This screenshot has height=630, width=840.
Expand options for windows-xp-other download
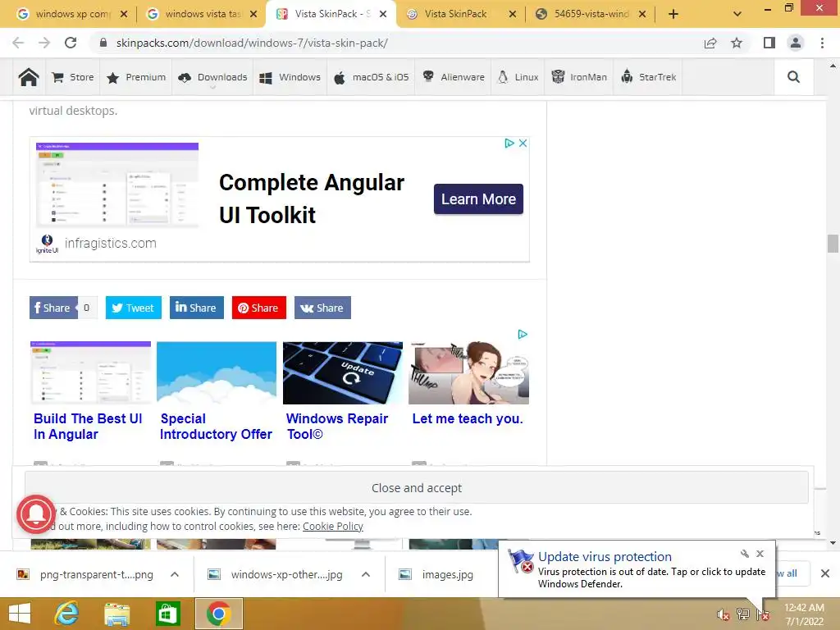366,574
